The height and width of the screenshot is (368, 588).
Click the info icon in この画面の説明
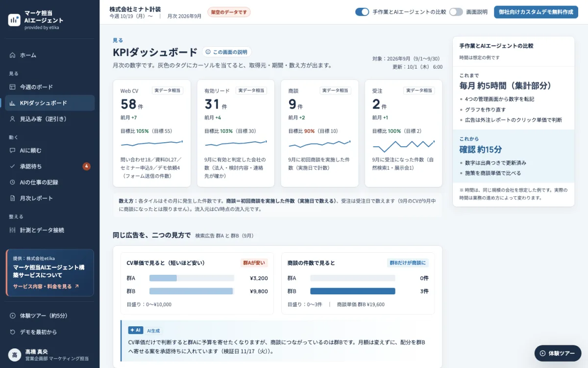point(208,52)
